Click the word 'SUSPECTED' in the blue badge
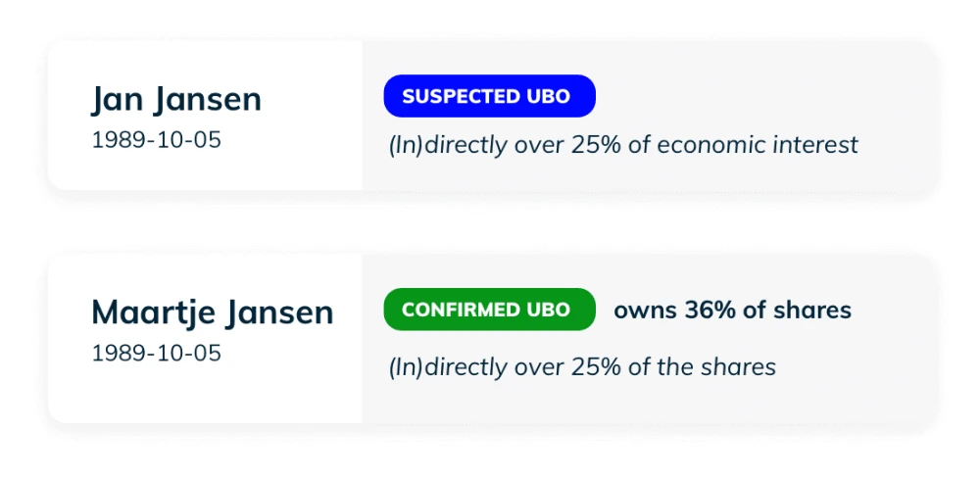 click(x=460, y=96)
